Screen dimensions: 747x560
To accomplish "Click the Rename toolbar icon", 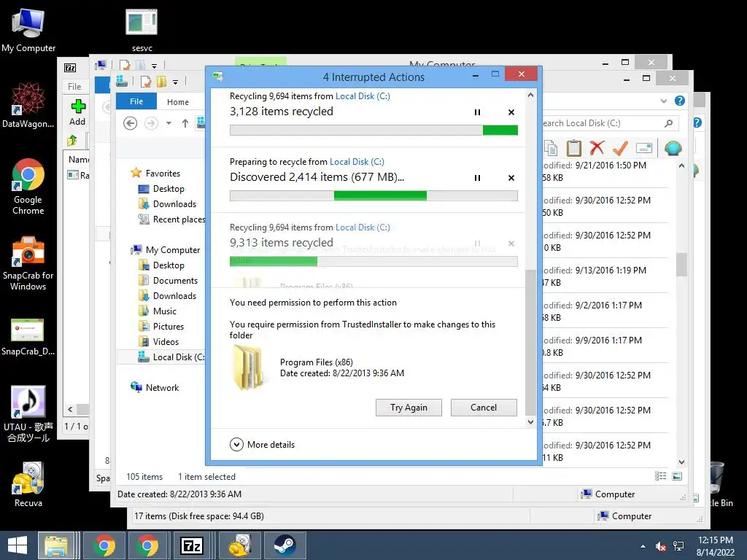I will tap(643, 148).
